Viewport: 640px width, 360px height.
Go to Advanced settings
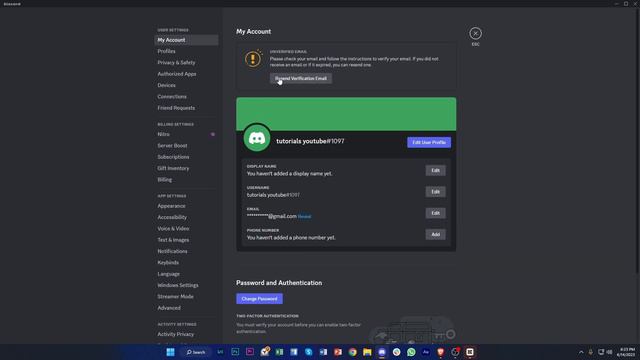pyautogui.click(x=186, y=308)
